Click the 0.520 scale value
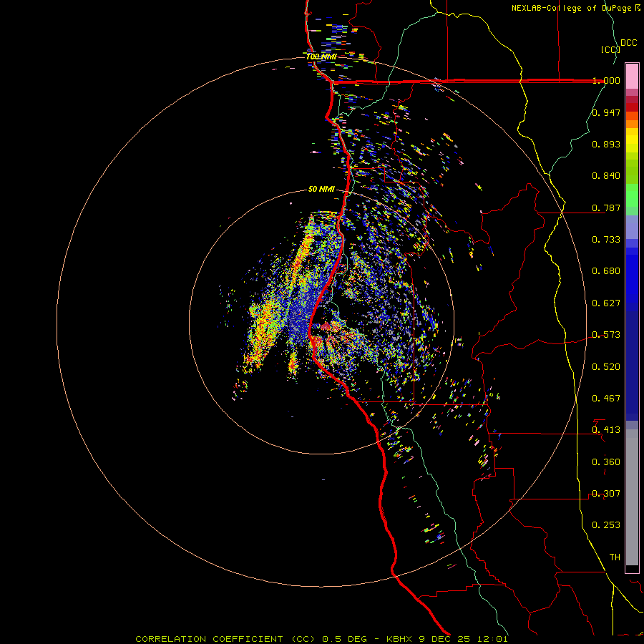The height and width of the screenshot is (644, 644). click(606, 367)
